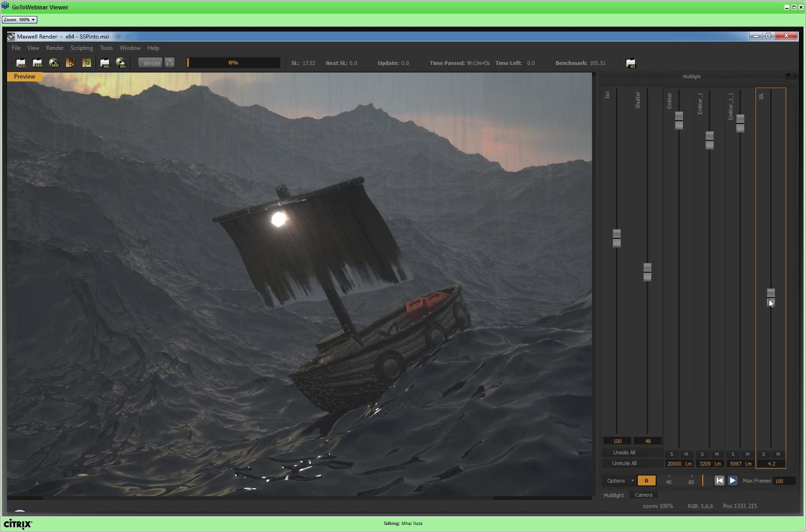Screen dimensions: 806x532
Task: Switch to the Multilight tab
Action: [x=614, y=495]
